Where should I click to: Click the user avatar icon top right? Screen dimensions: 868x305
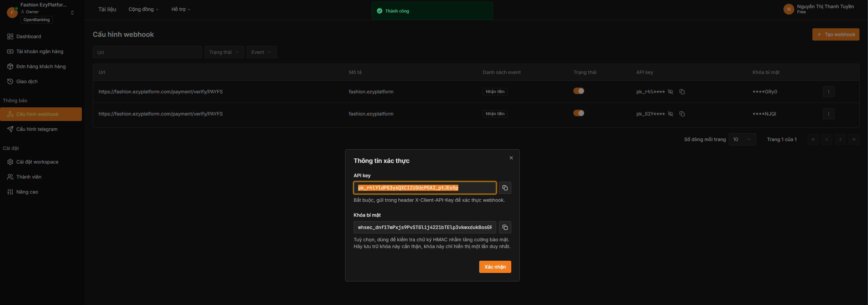789,9
